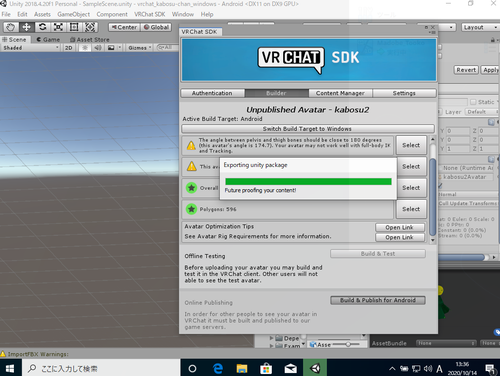The image size is (500, 376).
Task: Open the VRChat SDK menu
Action: 150,14
